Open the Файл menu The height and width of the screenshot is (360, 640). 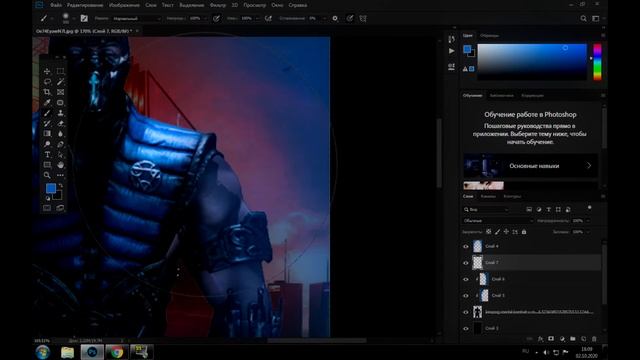click(56, 5)
